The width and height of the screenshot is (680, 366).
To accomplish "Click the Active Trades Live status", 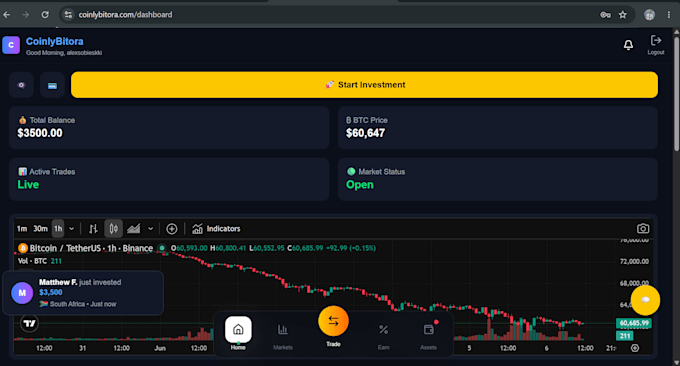I will pyautogui.click(x=28, y=185).
